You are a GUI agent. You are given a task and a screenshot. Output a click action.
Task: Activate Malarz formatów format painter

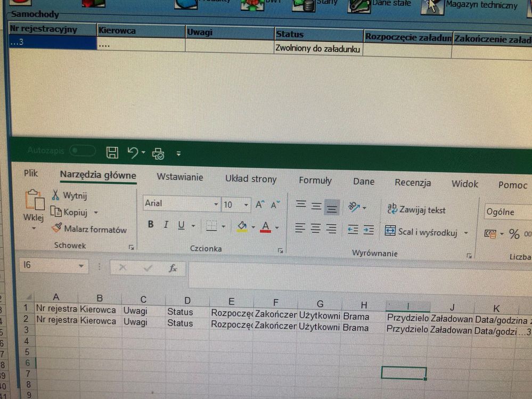tap(89, 229)
